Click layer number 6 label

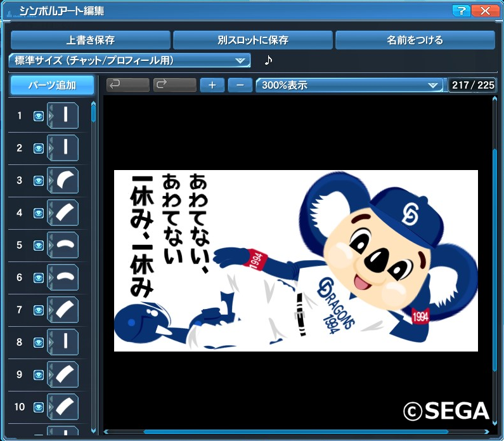(19, 277)
